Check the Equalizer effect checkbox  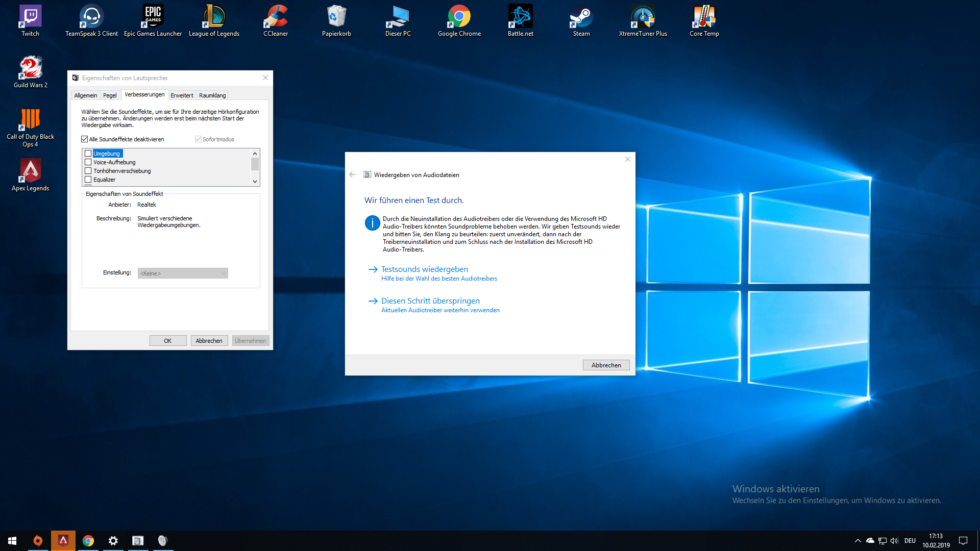click(x=88, y=180)
